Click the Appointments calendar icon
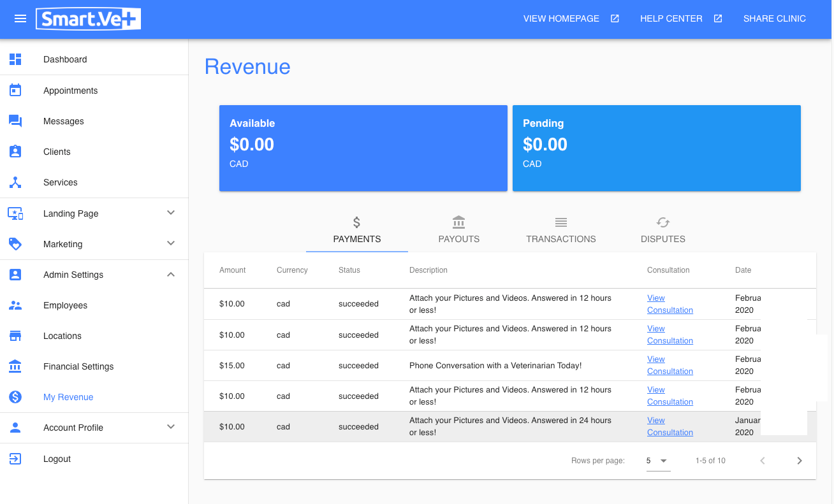Viewport: 834px width, 504px height. (15, 90)
